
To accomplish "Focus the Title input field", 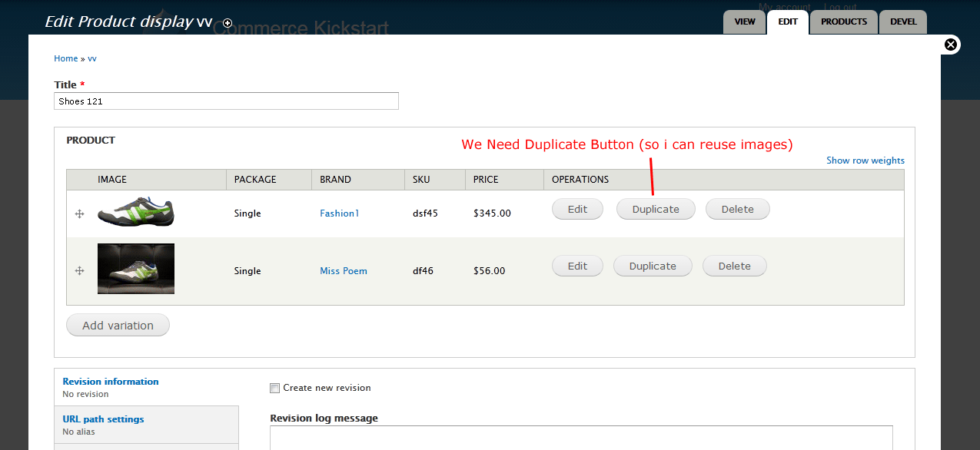I will pos(226,101).
